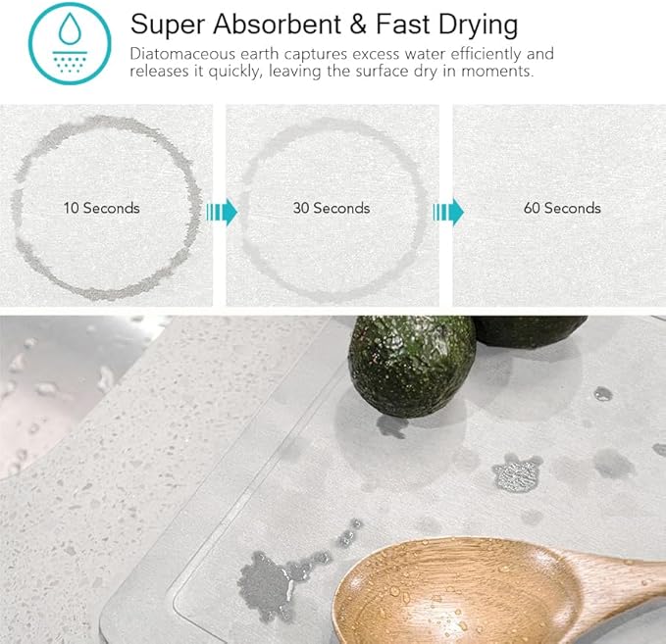Click the teal water-drop absorbent icon

click(70, 43)
